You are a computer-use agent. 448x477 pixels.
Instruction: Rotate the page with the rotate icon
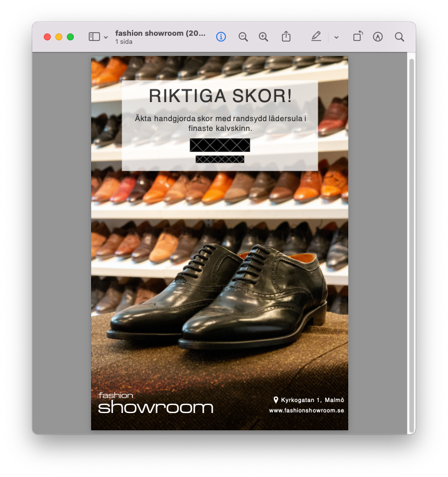[x=357, y=37]
